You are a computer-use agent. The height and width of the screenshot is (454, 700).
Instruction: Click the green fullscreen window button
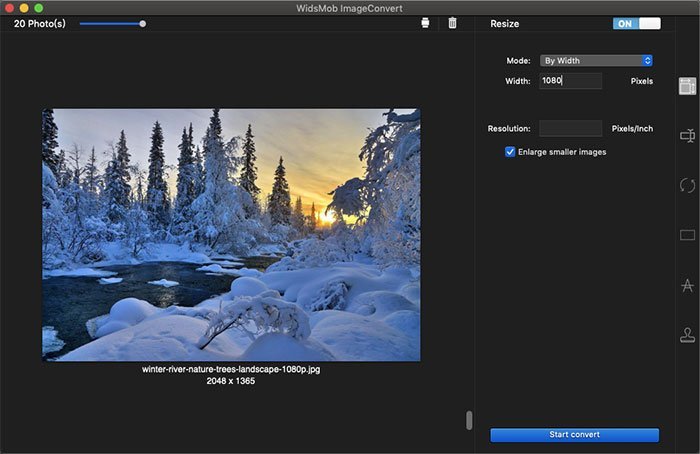coord(39,8)
